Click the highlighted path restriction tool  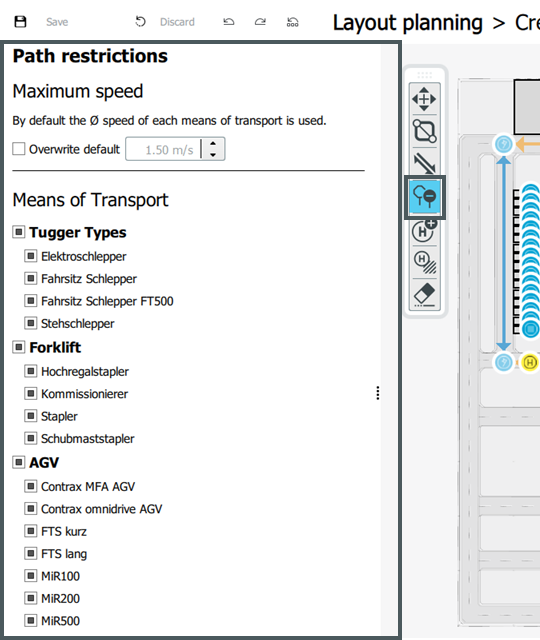(424, 198)
